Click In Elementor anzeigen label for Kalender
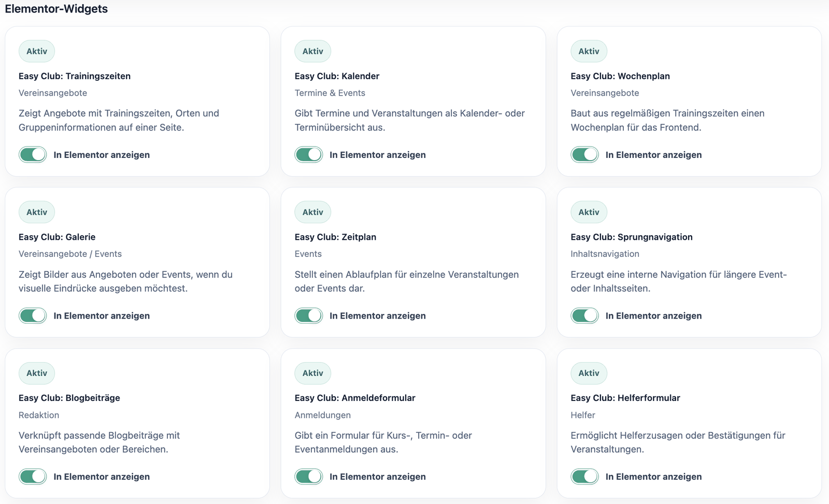The height and width of the screenshot is (504, 829). [x=378, y=155]
